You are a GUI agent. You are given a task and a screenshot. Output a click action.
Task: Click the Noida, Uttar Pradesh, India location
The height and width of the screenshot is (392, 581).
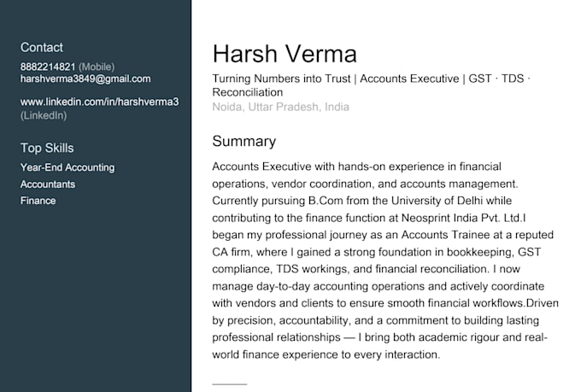click(x=280, y=107)
